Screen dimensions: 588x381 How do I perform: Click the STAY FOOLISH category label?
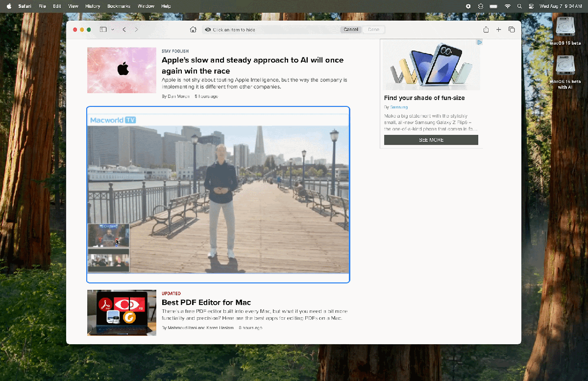175,51
